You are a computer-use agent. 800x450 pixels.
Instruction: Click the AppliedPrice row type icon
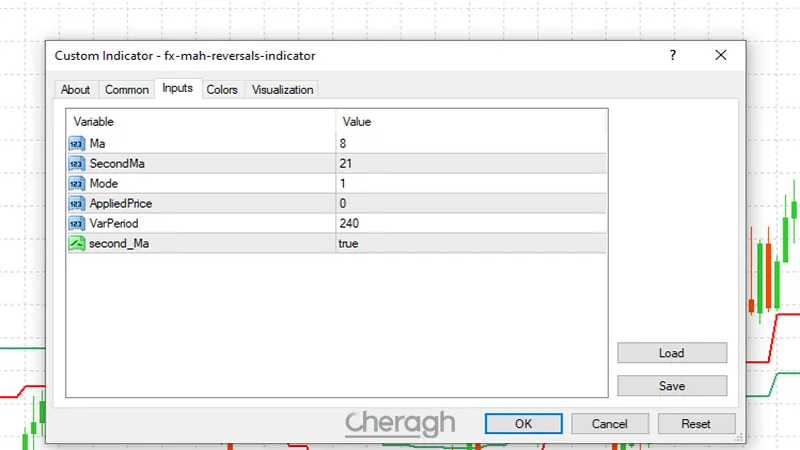pos(77,203)
